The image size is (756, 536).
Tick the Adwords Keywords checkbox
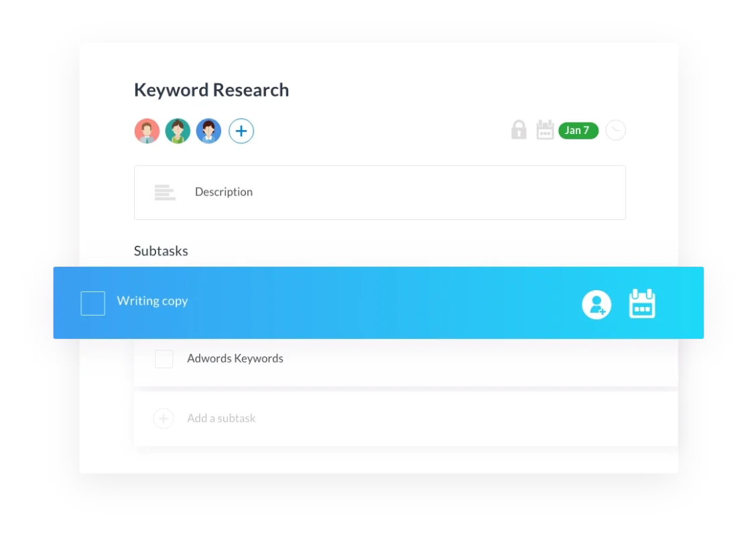tap(164, 358)
